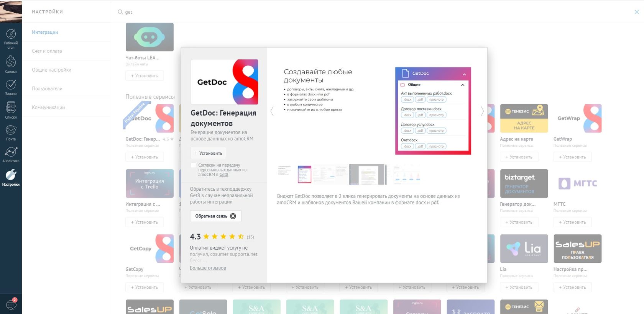Select the gray document preview thumbnail
The height and width of the screenshot is (314, 644).
(367, 174)
